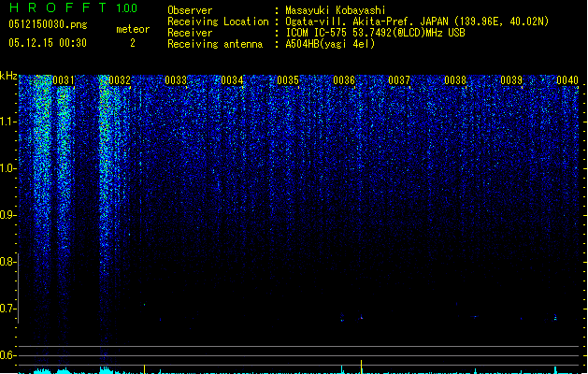
Task: Click the Observer field label
Action: tap(190, 10)
